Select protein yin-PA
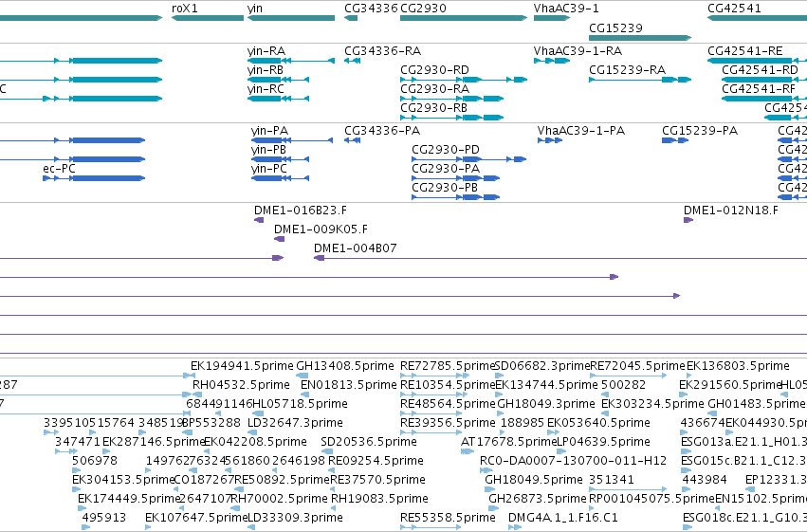807x532 pixels. 292,140
